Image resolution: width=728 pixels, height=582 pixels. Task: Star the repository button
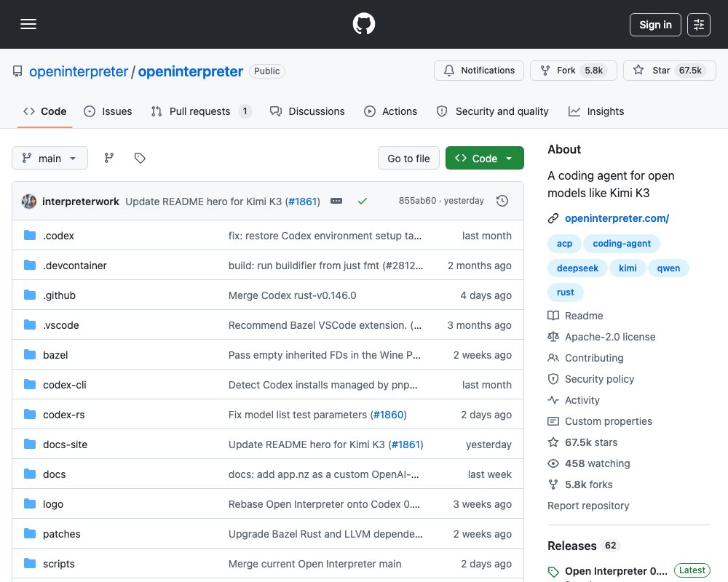670,71
